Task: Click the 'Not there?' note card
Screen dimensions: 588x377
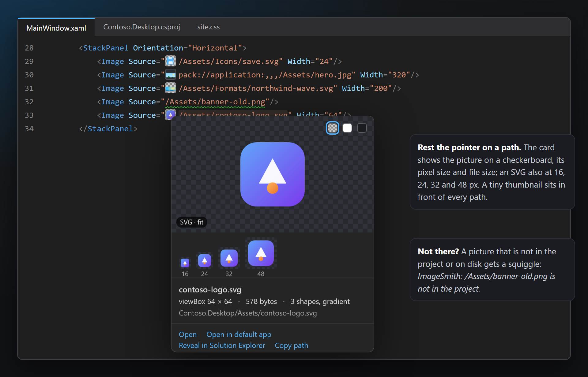Action: point(492,270)
